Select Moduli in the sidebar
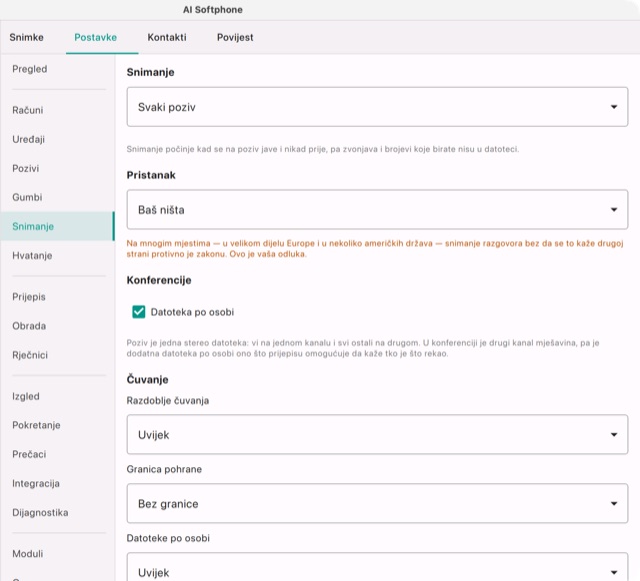Viewport: 640px width, 581px height. click(x=57, y=554)
